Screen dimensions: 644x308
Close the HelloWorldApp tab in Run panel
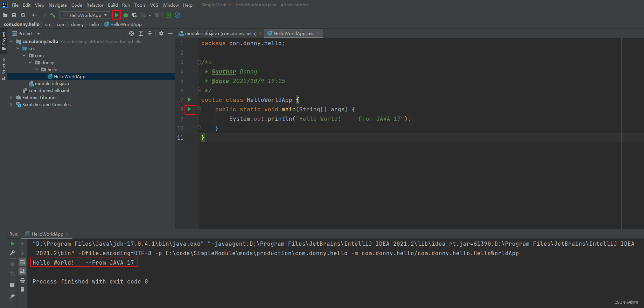[x=67, y=234]
